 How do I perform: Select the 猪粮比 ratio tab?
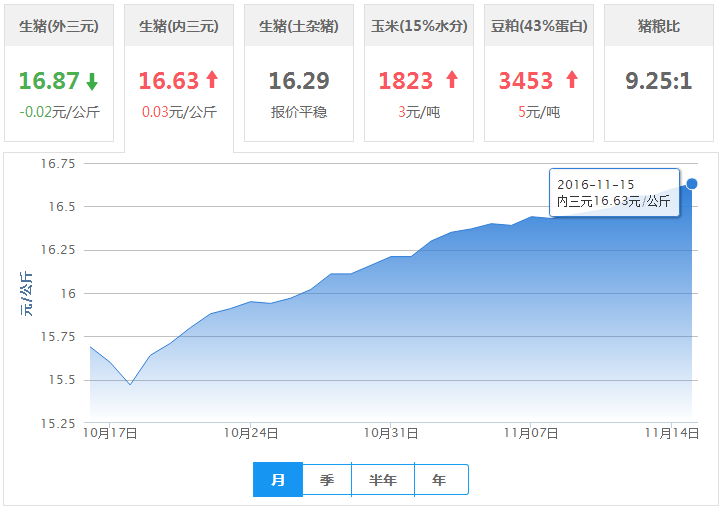(659, 73)
